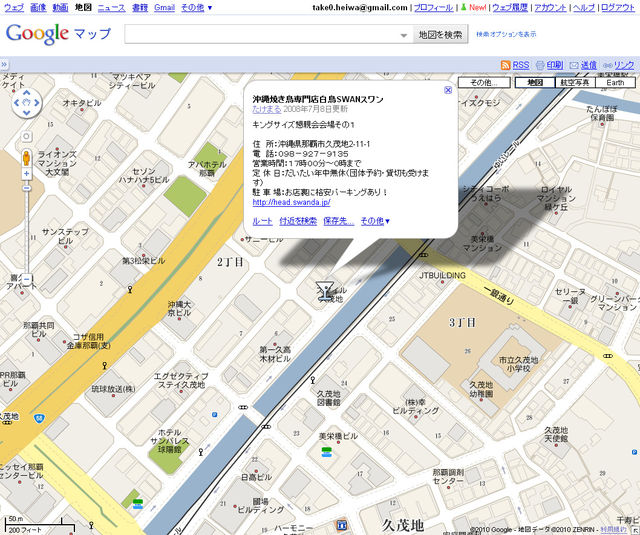The image size is (640, 535).
Task: Open the その他 dropdown in top navigation
Action: tap(196, 7)
